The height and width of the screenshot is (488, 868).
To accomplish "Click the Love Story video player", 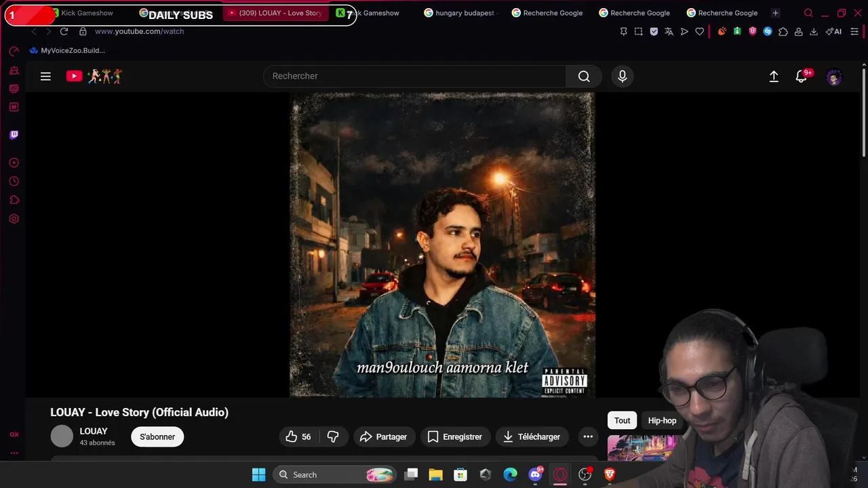I will 443,245.
